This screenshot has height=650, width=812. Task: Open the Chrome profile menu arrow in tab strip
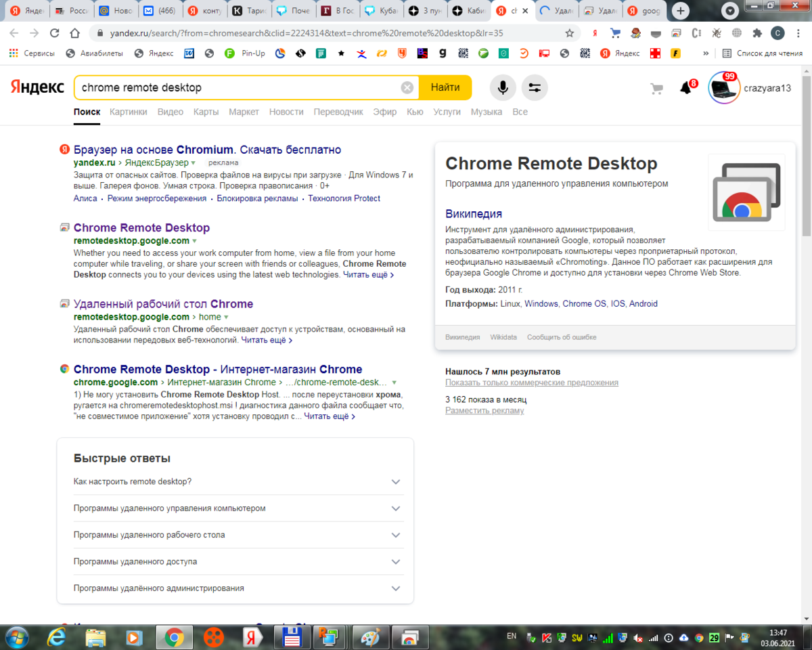pyautogui.click(x=729, y=11)
